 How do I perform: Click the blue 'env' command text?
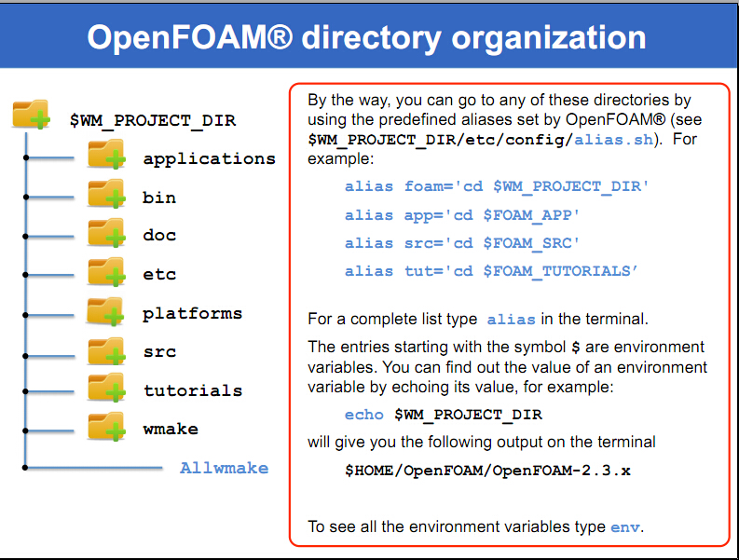click(625, 527)
